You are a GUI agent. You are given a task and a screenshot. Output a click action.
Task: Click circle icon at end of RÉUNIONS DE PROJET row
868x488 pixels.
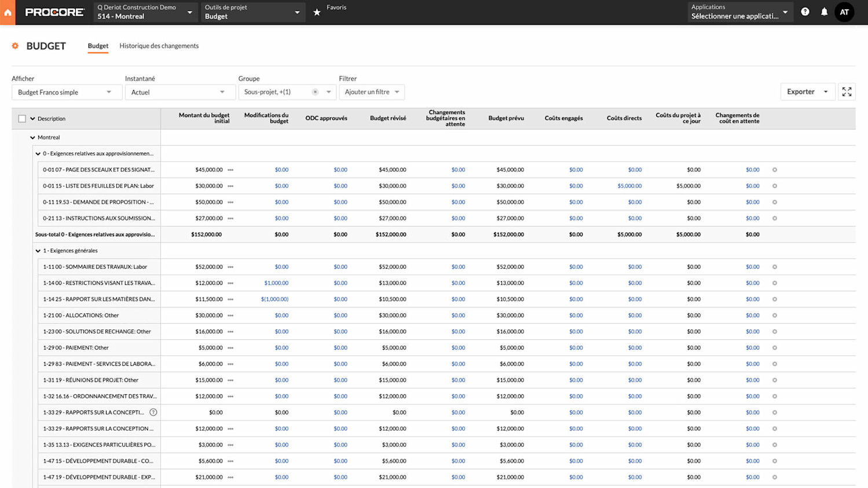[775, 380]
